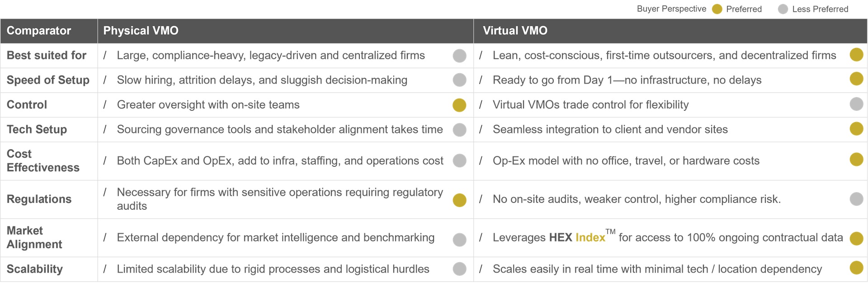Click gold dot in Virtual VMO Scalability row

(856, 268)
